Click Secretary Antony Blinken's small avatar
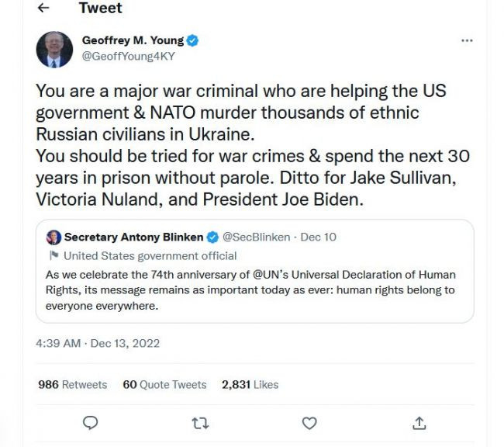This screenshot has width=504, height=447. pyautogui.click(x=54, y=237)
